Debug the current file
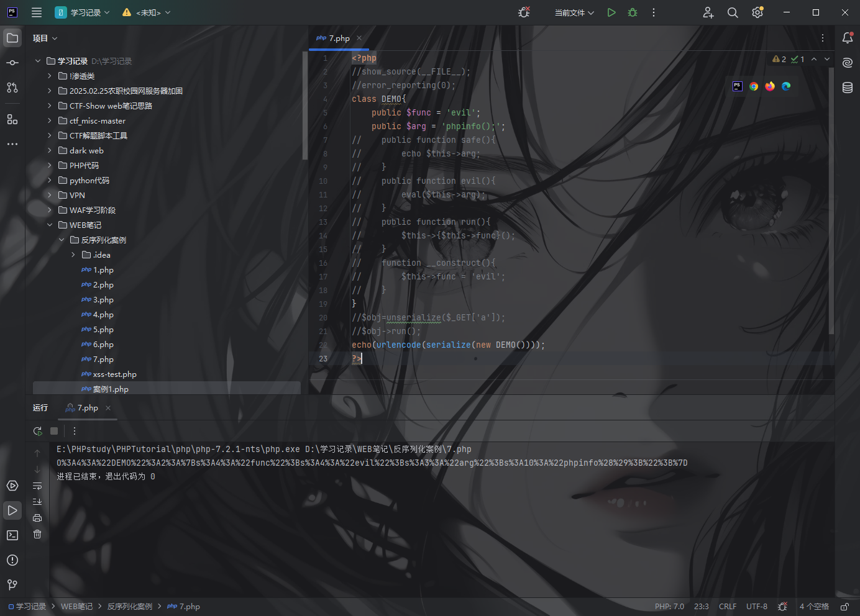860x616 pixels. pyautogui.click(x=633, y=12)
